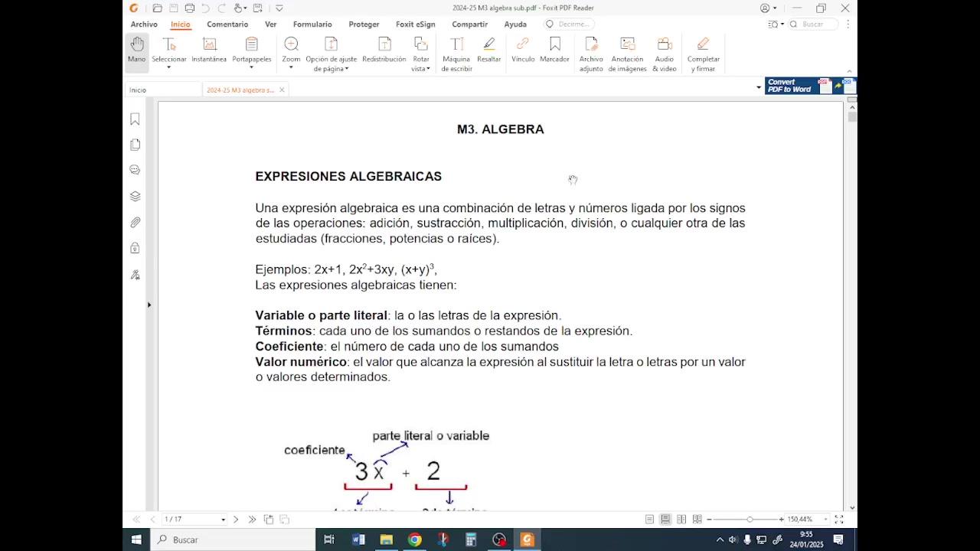Expand the Zoom tool dropdown
The height and width of the screenshot is (551, 980).
(291, 67)
